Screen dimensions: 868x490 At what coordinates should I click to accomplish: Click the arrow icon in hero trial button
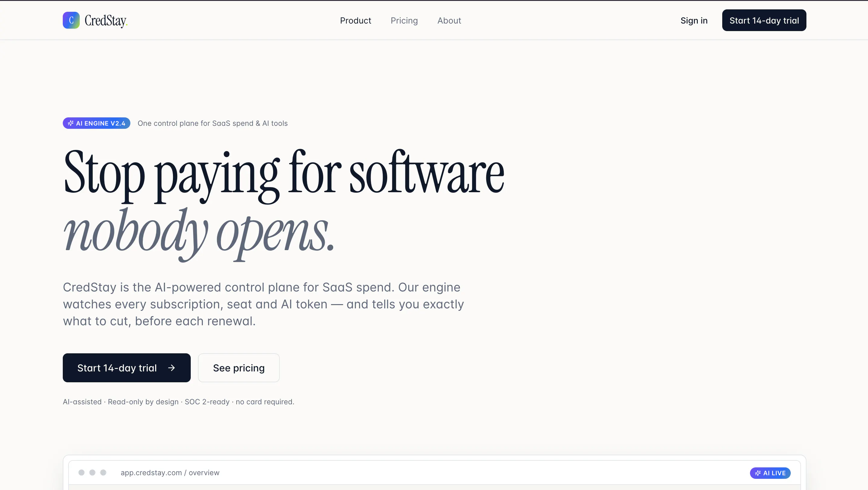click(171, 368)
